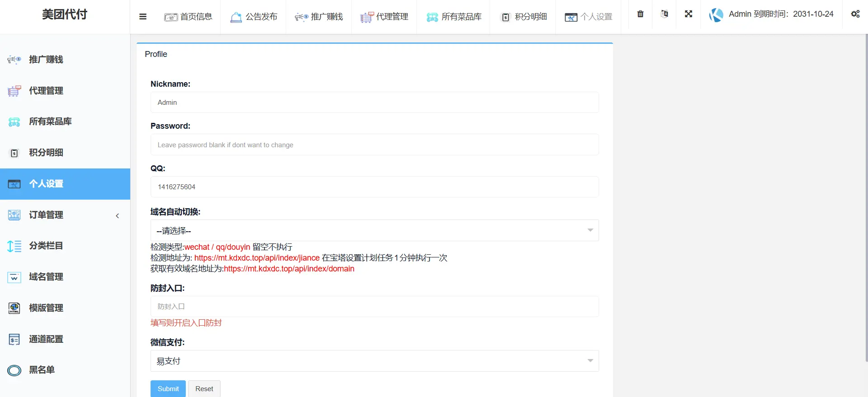Click the QQ input field
The height and width of the screenshot is (397, 868).
point(374,187)
